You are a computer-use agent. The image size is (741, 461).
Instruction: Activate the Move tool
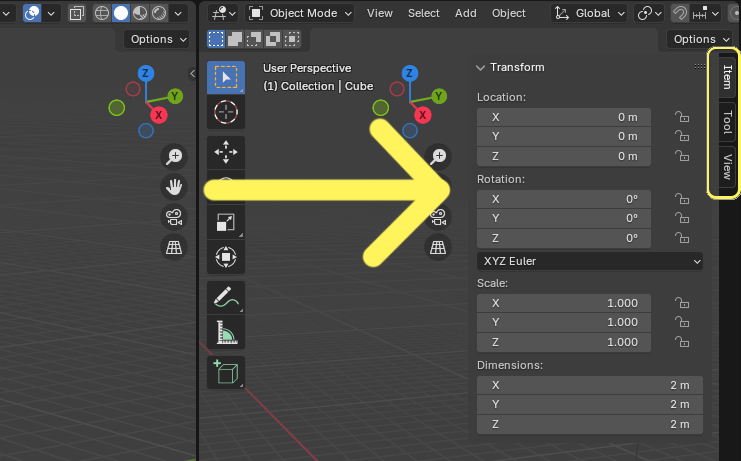click(x=226, y=152)
